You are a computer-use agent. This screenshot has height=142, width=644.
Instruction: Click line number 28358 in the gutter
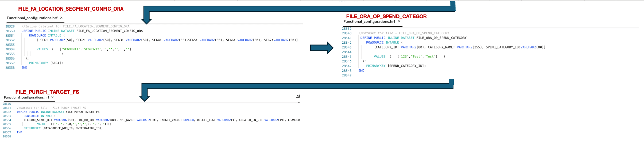coord(7,136)
